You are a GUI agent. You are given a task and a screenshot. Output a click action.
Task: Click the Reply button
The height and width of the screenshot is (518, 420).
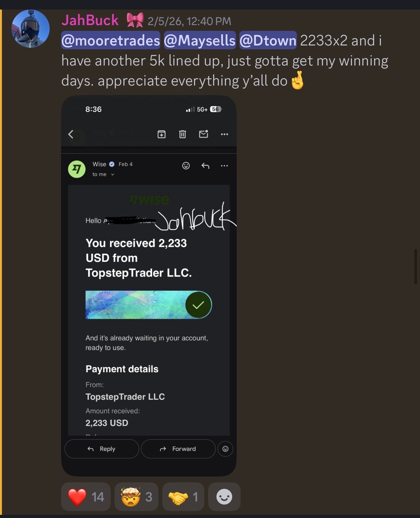click(102, 449)
